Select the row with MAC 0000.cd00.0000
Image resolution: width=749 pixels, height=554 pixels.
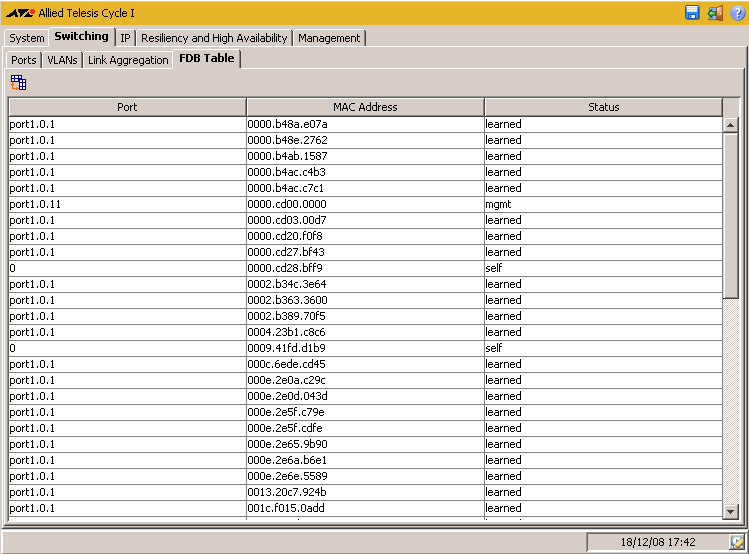[x=365, y=204]
